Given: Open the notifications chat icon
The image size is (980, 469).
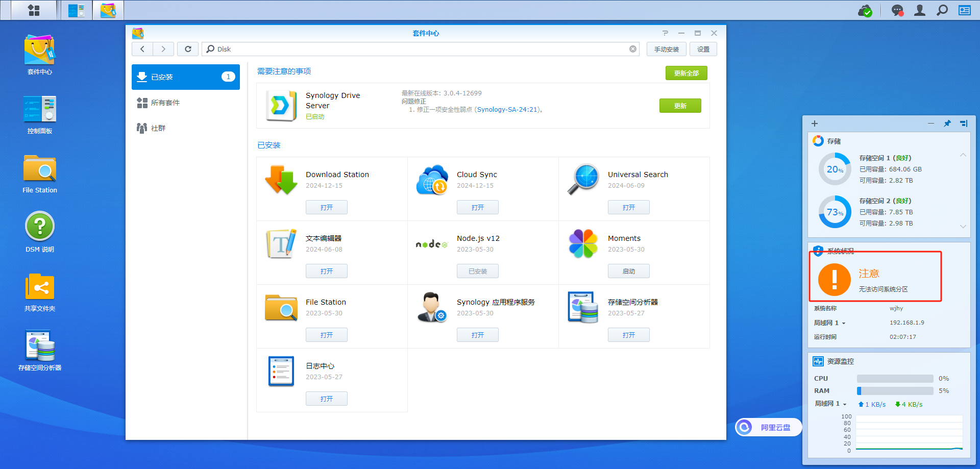Looking at the screenshot, I should tap(897, 10).
